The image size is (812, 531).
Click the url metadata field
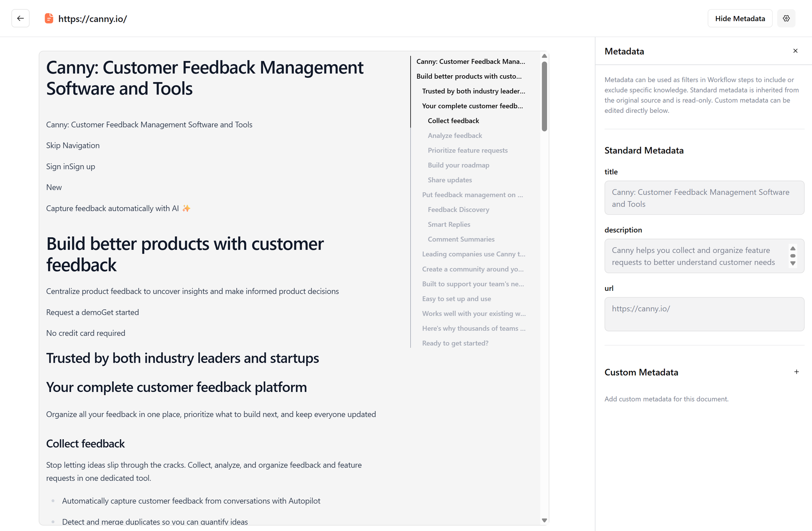[x=704, y=314]
